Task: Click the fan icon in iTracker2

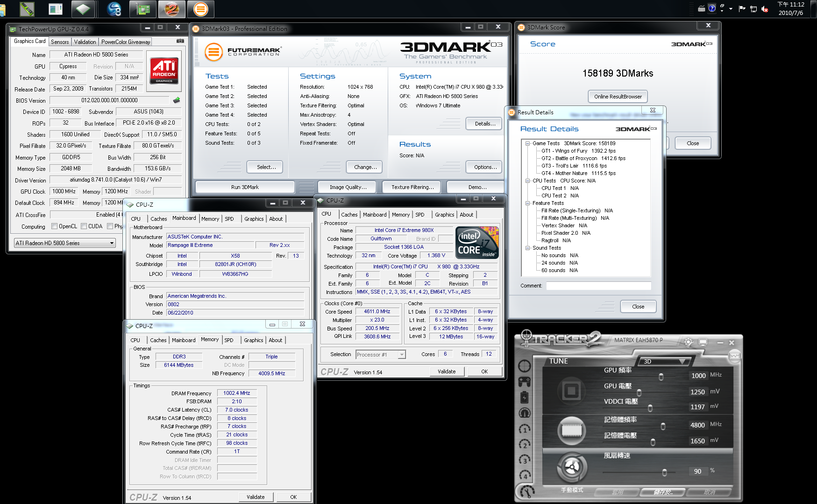Action: (572, 467)
